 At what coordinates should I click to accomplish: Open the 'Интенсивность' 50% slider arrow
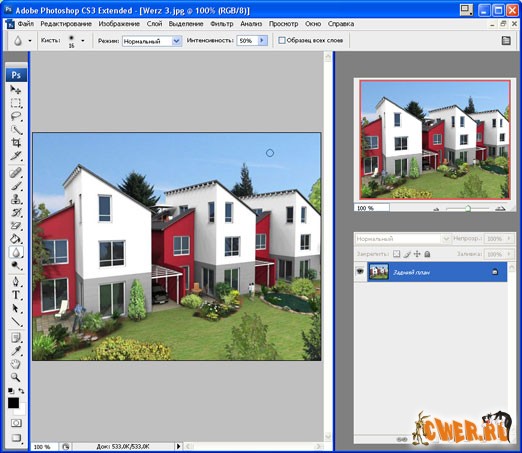pos(262,40)
